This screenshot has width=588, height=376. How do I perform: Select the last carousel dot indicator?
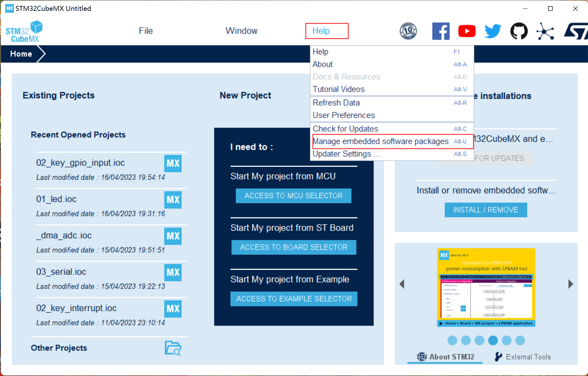[520, 340]
